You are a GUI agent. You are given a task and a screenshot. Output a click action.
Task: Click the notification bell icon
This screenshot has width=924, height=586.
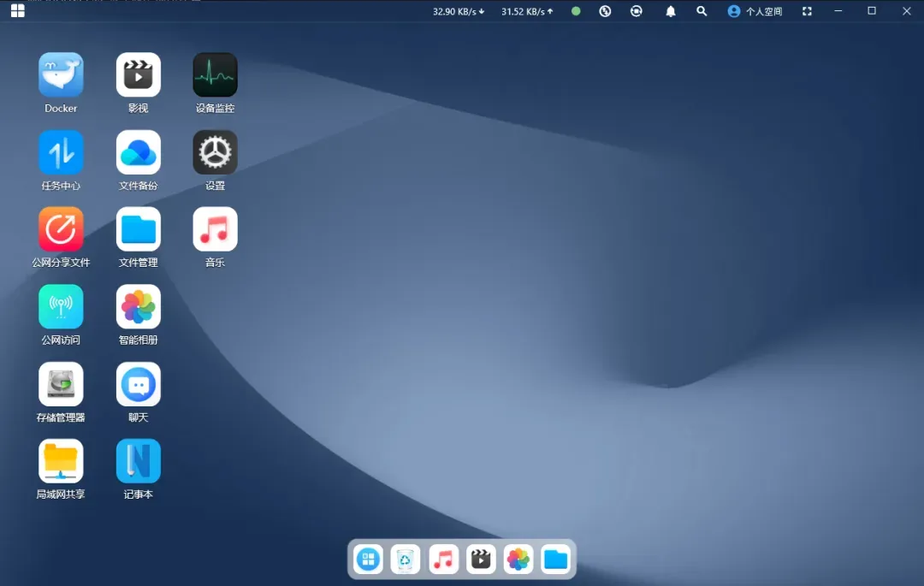pyautogui.click(x=671, y=11)
